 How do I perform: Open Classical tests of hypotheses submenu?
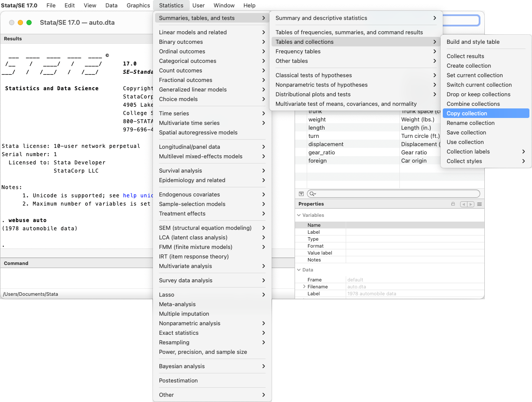pyautogui.click(x=356, y=75)
